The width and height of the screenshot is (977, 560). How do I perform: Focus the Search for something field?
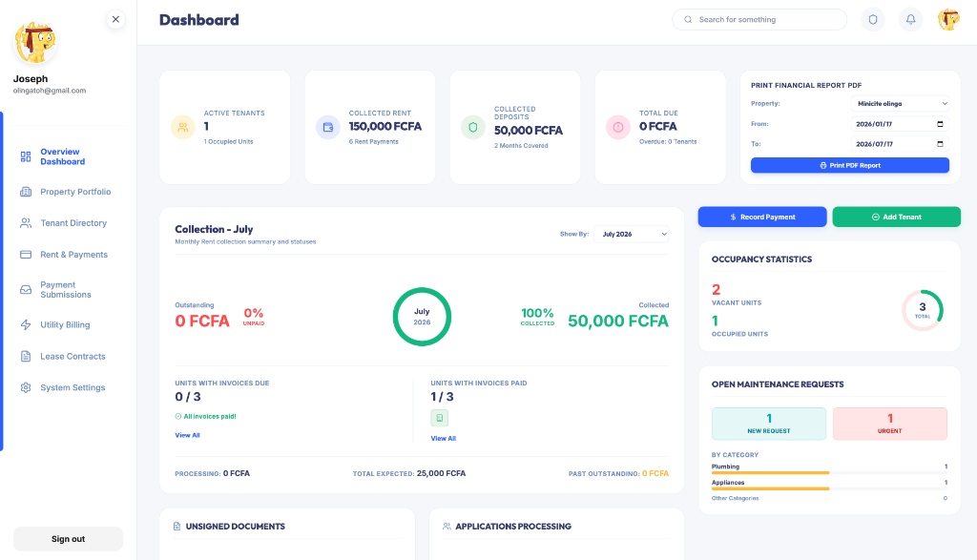[x=759, y=19]
